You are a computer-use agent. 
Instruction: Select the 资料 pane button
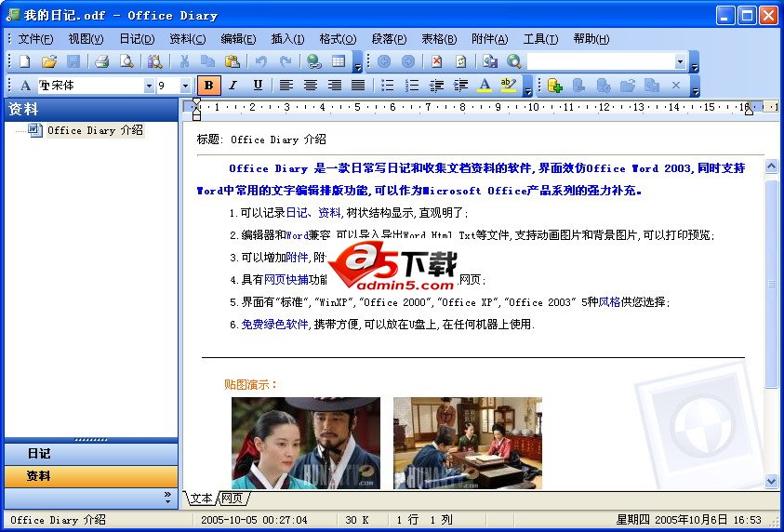91,476
